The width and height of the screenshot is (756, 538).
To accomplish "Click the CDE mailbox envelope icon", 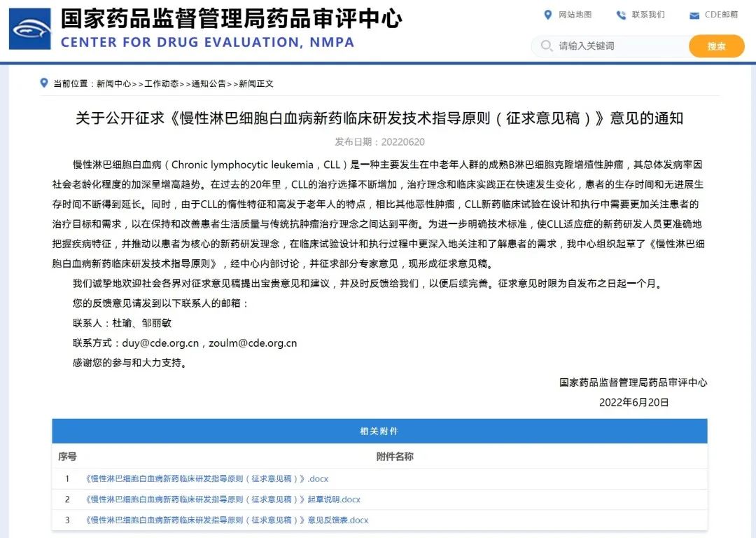I will [694, 15].
